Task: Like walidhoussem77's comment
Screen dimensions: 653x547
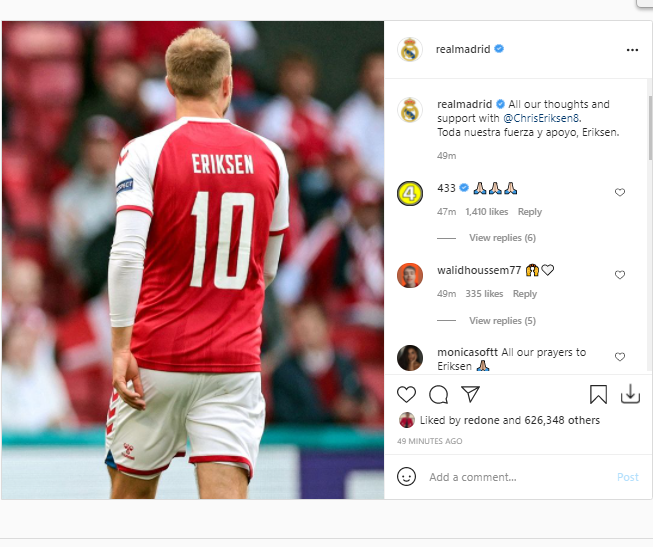Action: pyautogui.click(x=620, y=274)
